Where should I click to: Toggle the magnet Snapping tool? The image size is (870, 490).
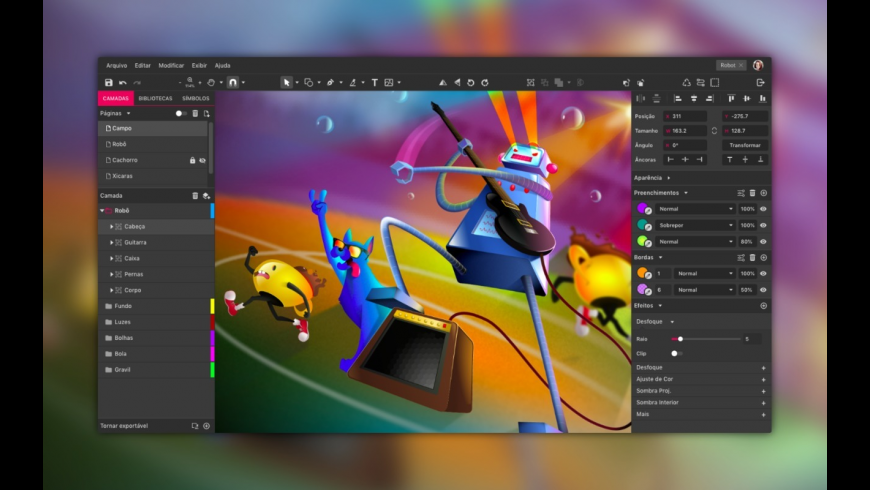pyautogui.click(x=233, y=83)
